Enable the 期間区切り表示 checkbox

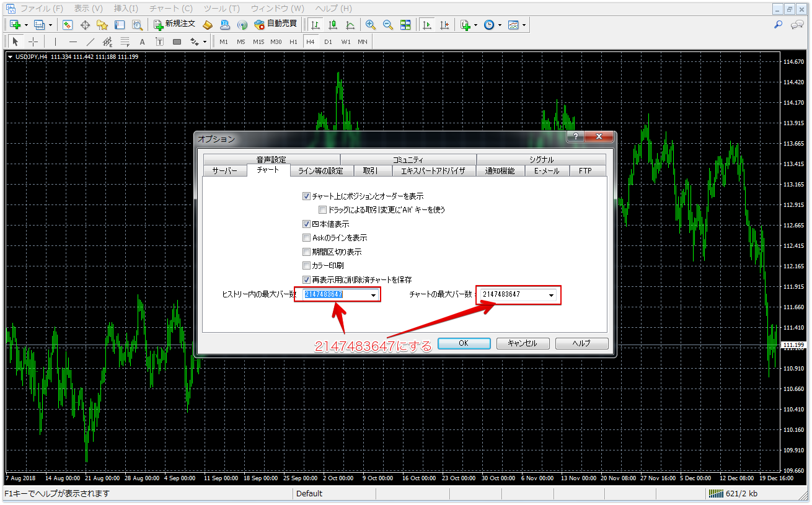tap(306, 252)
